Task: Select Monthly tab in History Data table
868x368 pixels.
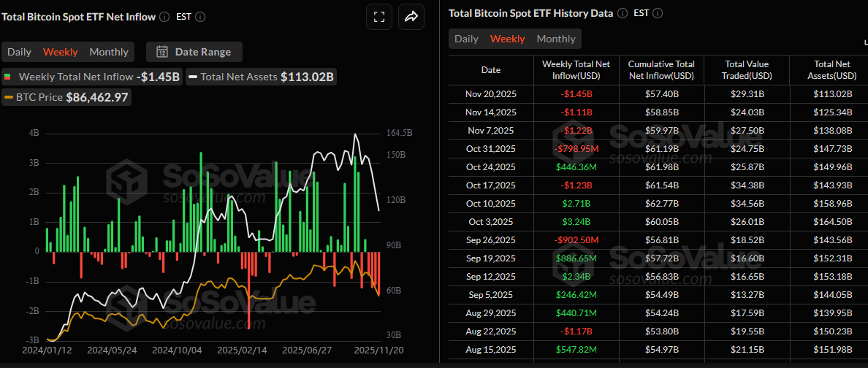Action: tap(556, 39)
